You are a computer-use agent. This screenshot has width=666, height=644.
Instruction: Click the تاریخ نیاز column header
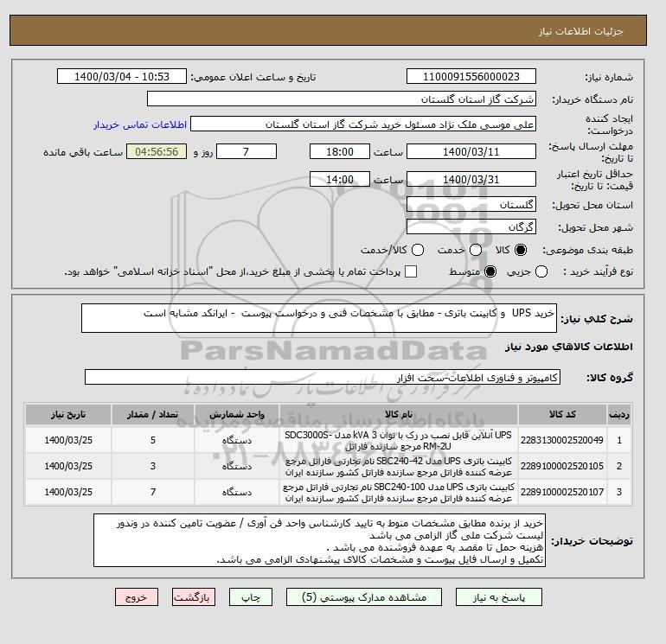coord(68,414)
